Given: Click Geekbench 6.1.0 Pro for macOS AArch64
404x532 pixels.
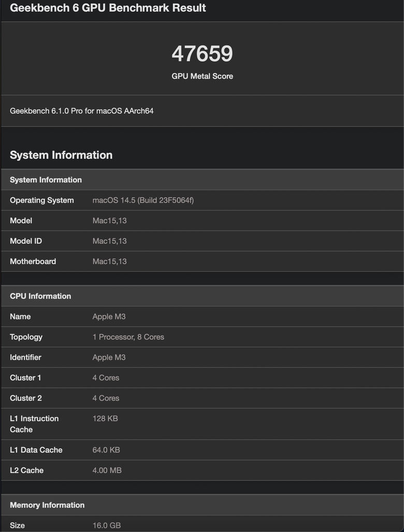Looking at the screenshot, I should [x=82, y=111].
